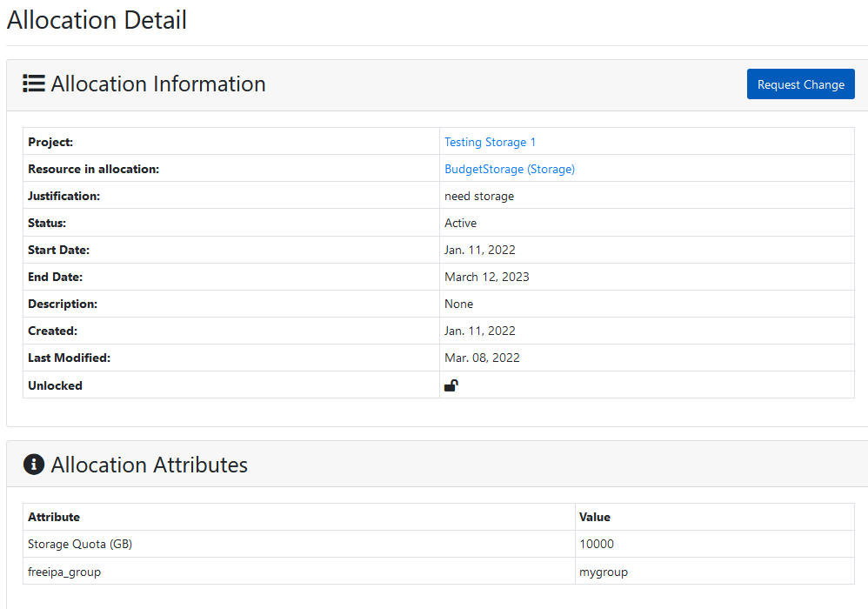Click the list icon beside Allocation Information
The image size is (868, 609).
34,84
